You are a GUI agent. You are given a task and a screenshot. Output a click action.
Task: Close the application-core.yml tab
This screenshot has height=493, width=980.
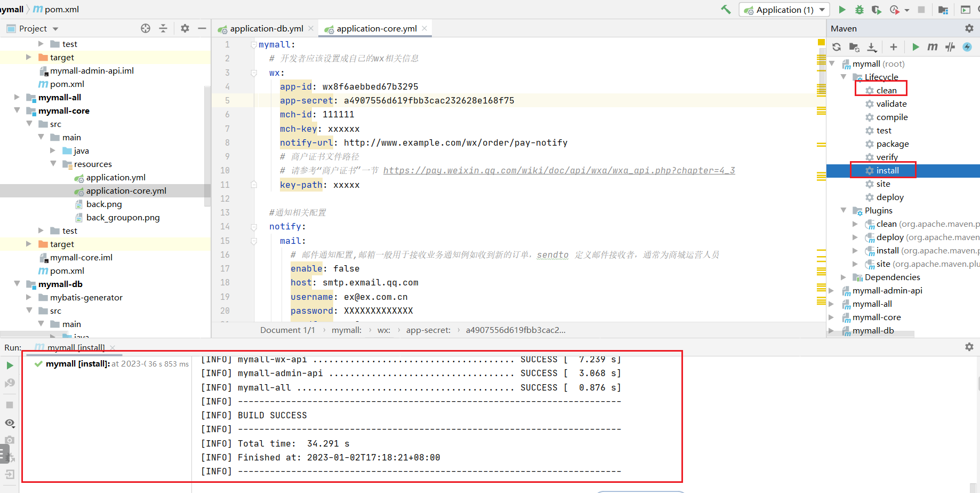424,28
